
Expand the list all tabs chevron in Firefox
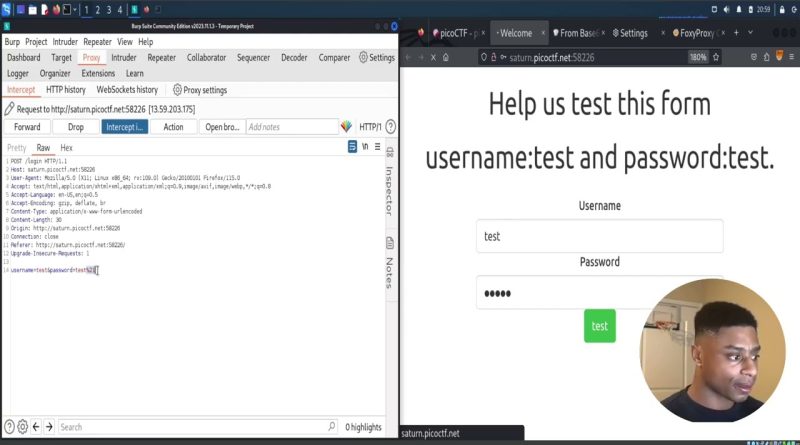click(751, 33)
